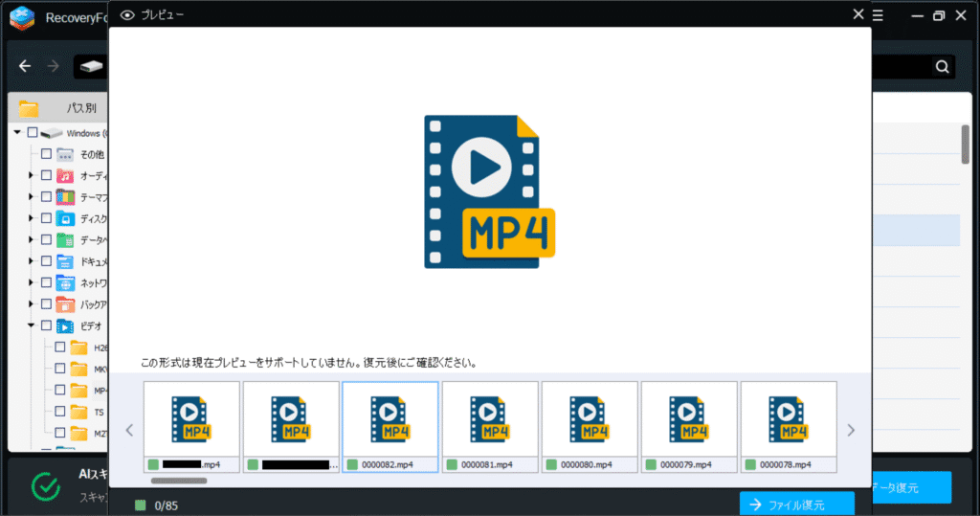Click the eye icon beside プレビュー title
Viewport: 980px width, 516px height.
127,15
